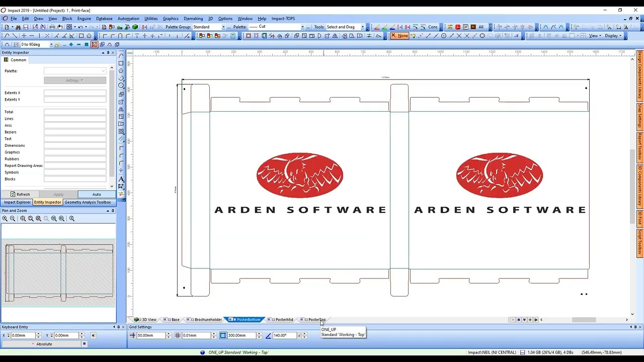Viewport: 644px width, 362px height.
Task: Click the 50.00mm grid spacing field
Action: (x=151, y=335)
